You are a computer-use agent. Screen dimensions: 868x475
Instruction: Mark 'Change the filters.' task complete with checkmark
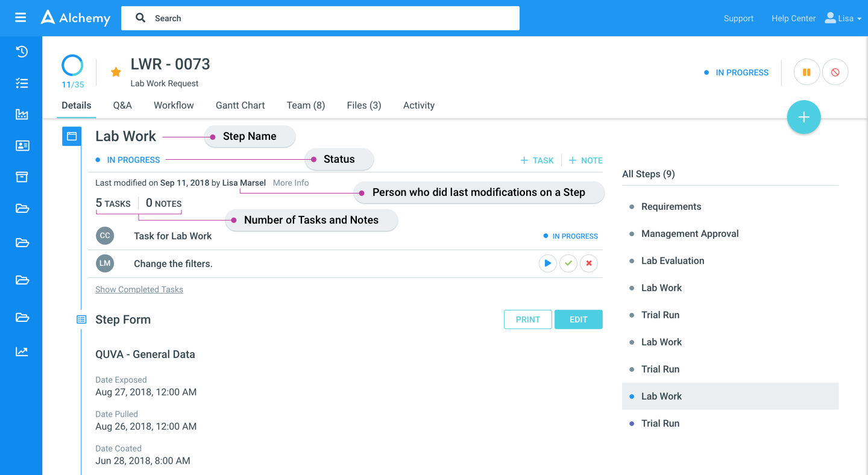(x=568, y=263)
